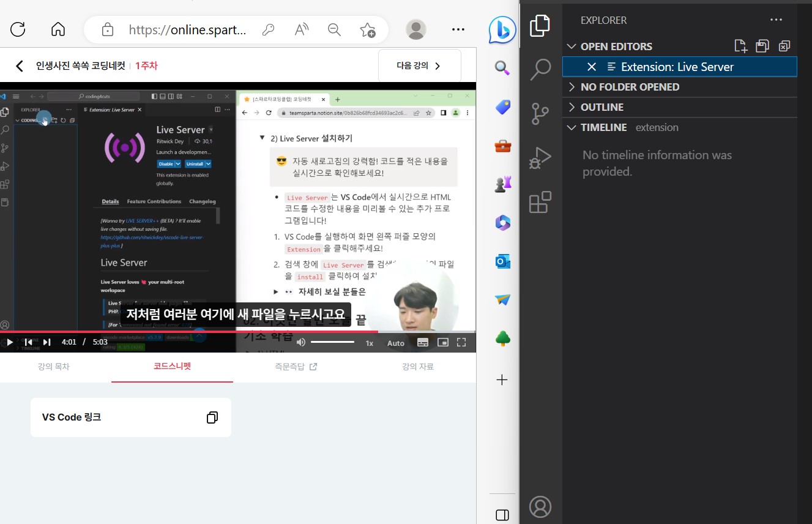Click the lecture title 인생사진 쏙쏙 코딩네컷
Image resolution: width=812 pixels, height=524 pixels.
pos(80,66)
